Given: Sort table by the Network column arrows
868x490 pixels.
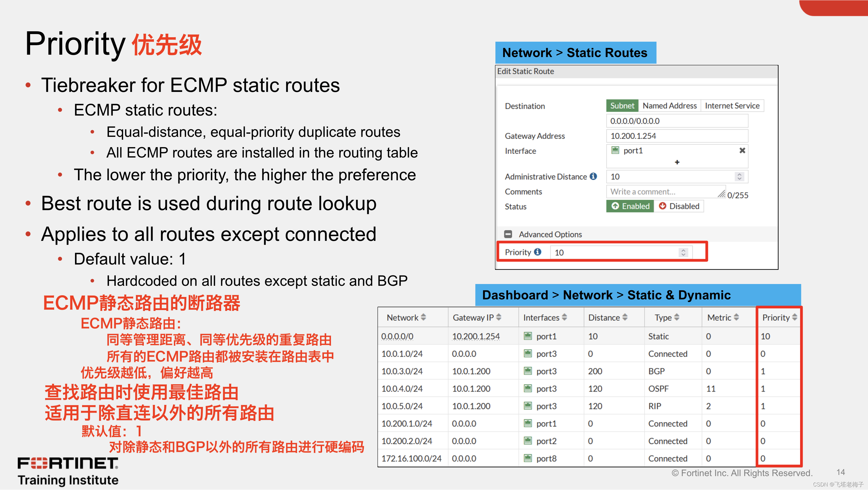Looking at the screenshot, I should pyautogui.click(x=424, y=317).
